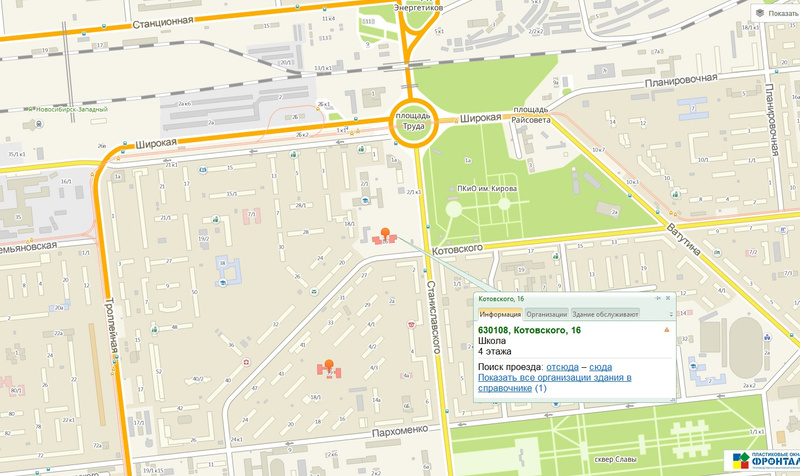Click graduation cap icon near the stadium
The image size is (800, 476).
[x=693, y=366]
